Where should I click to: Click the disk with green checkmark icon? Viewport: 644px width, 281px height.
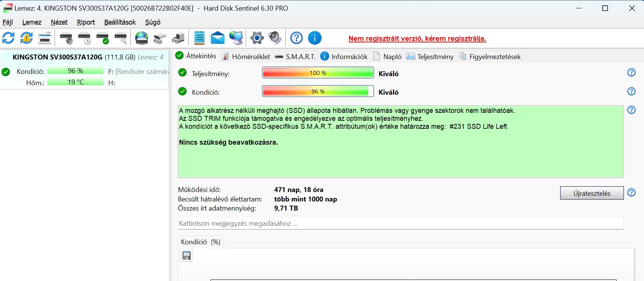click(102, 38)
